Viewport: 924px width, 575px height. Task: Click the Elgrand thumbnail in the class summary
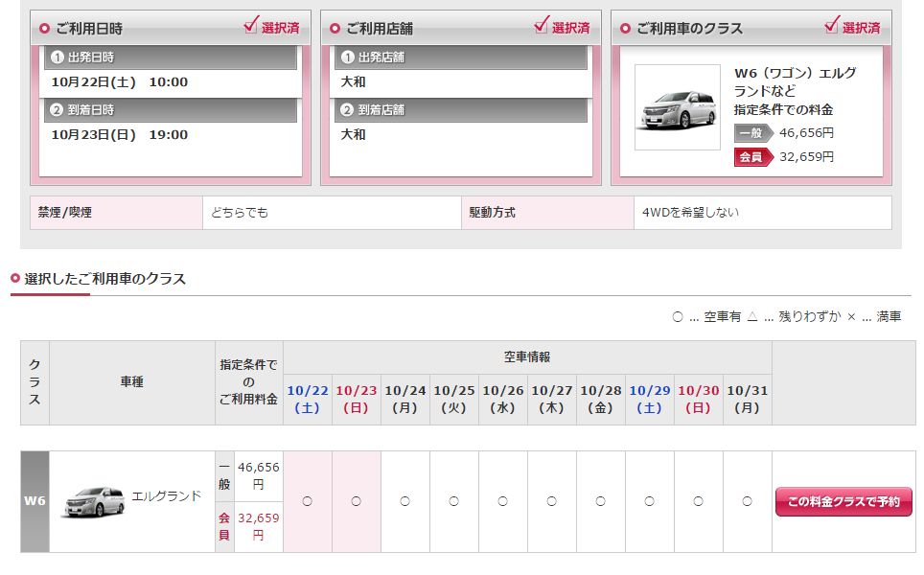(x=677, y=107)
